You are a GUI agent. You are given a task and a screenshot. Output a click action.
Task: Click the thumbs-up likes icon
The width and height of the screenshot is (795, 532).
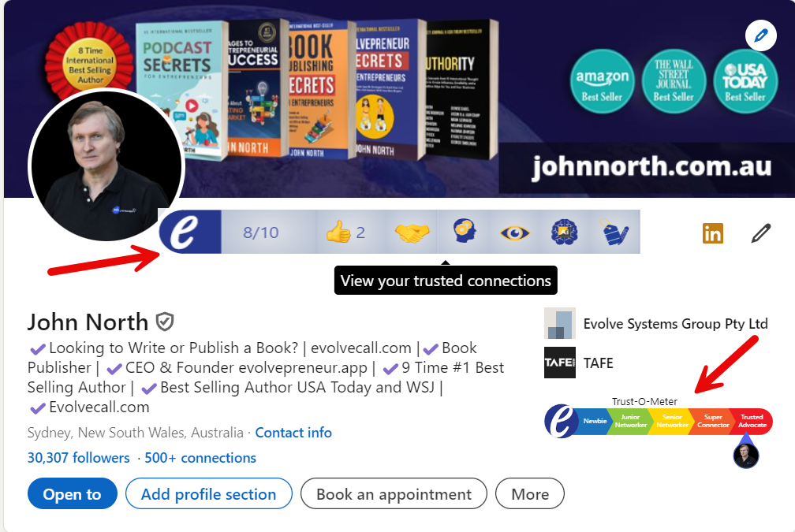(x=338, y=233)
